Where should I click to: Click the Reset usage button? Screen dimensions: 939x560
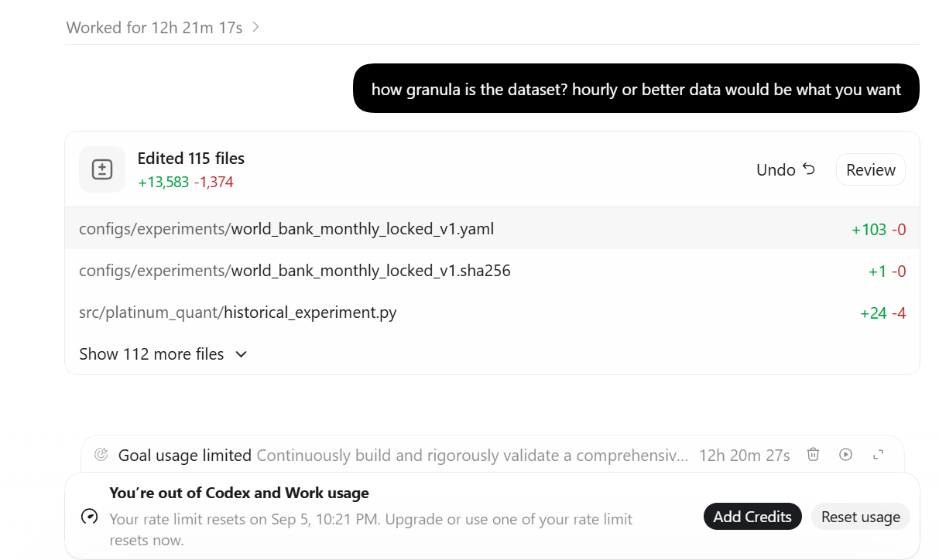[x=861, y=517]
